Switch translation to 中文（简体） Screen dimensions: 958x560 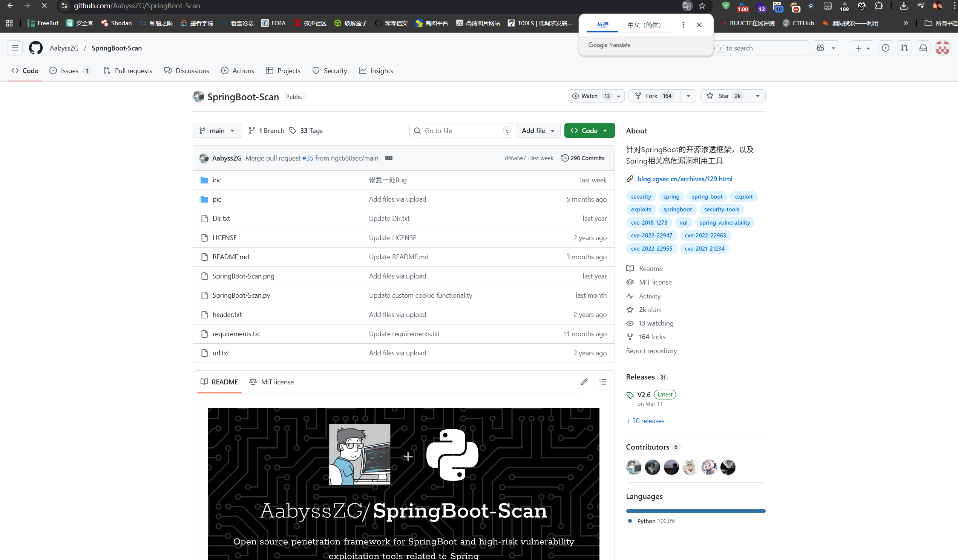pyautogui.click(x=644, y=25)
